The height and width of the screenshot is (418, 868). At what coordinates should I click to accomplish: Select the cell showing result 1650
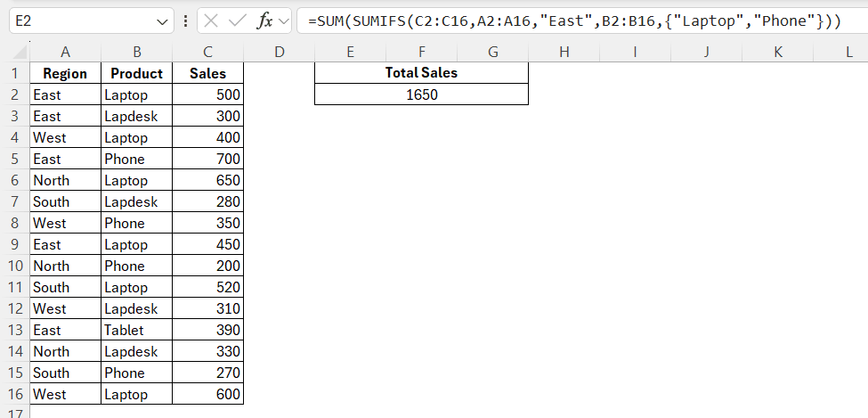pyautogui.click(x=421, y=94)
